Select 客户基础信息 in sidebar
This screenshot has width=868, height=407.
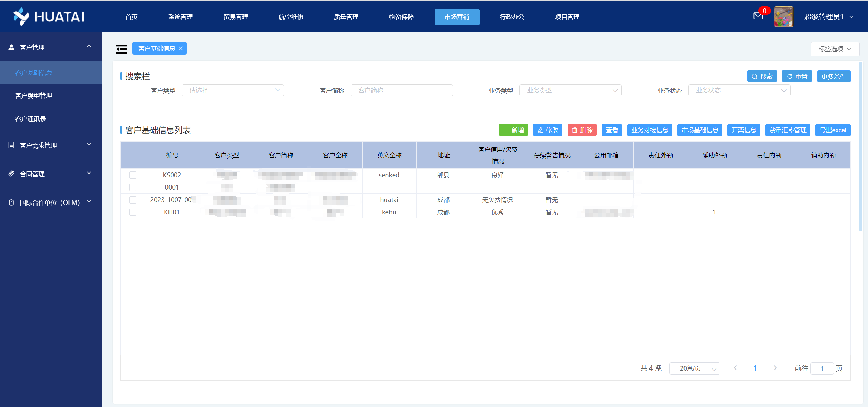click(51, 73)
